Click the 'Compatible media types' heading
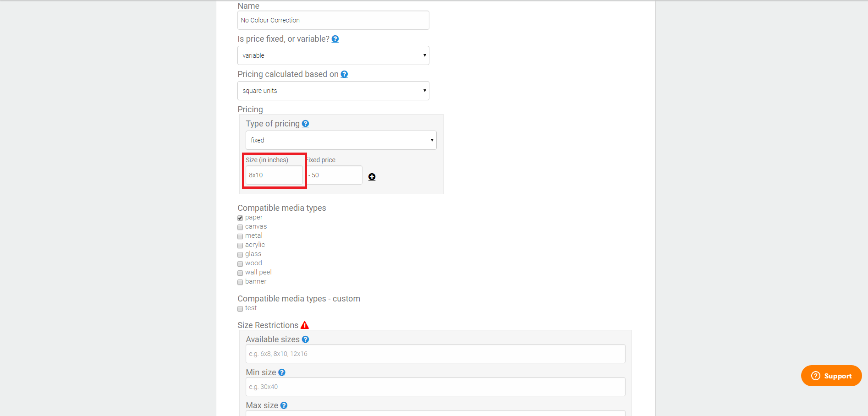The height and width of the screenshot is (416, 868). tap(282, 208)
